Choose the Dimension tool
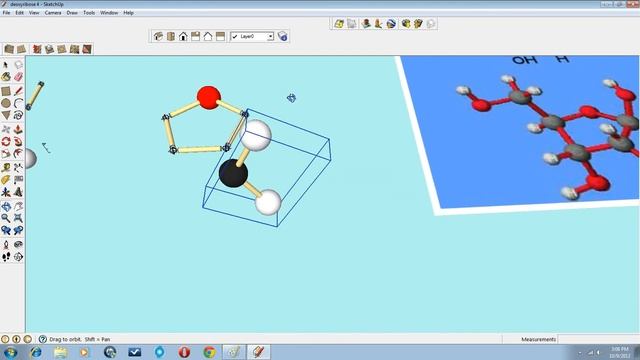This screenshot has height=360, width=640. pos(18,168)
